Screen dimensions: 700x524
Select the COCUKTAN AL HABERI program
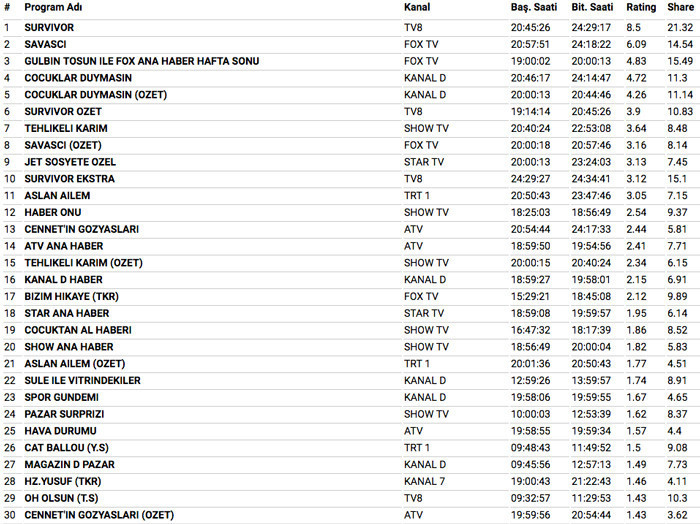[78, 330]
